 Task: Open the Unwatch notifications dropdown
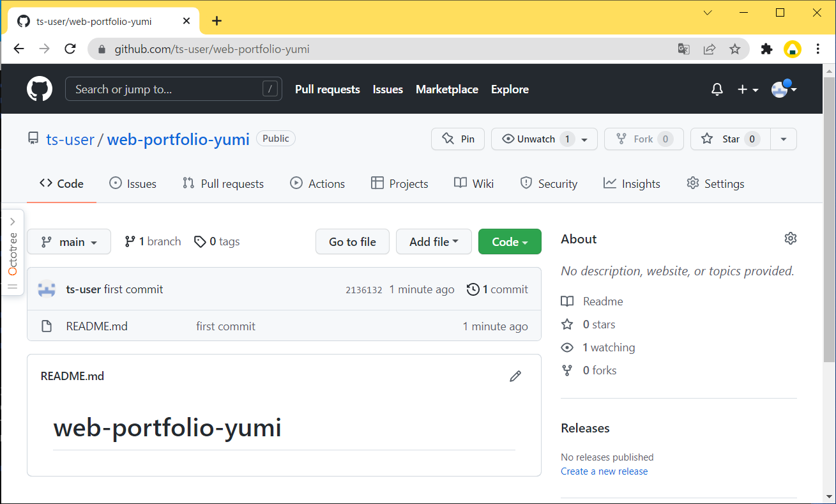tap(544, 139)
